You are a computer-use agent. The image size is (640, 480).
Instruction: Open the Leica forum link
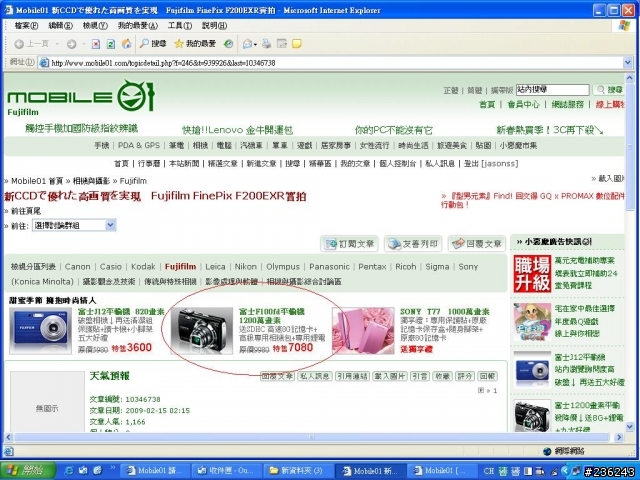[x=215, y=267]
